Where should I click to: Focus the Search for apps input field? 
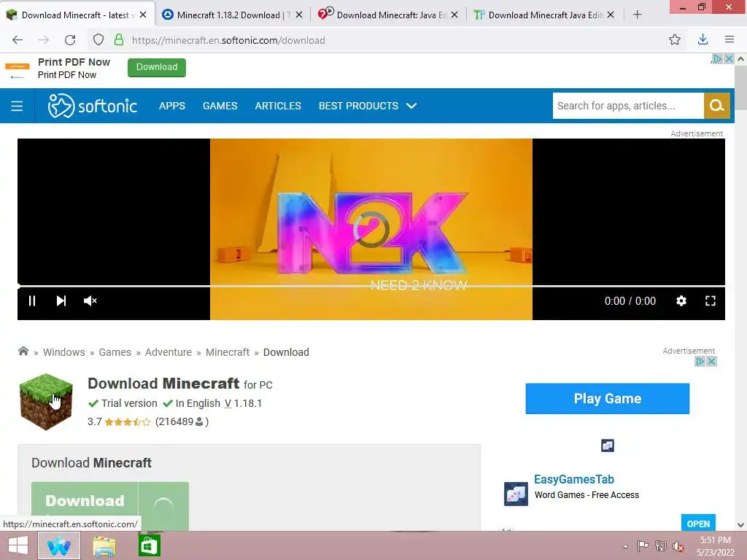pos(628,106)
